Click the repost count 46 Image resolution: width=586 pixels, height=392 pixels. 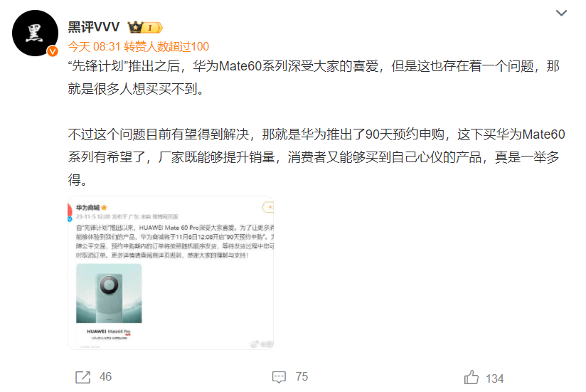[106, 376]
